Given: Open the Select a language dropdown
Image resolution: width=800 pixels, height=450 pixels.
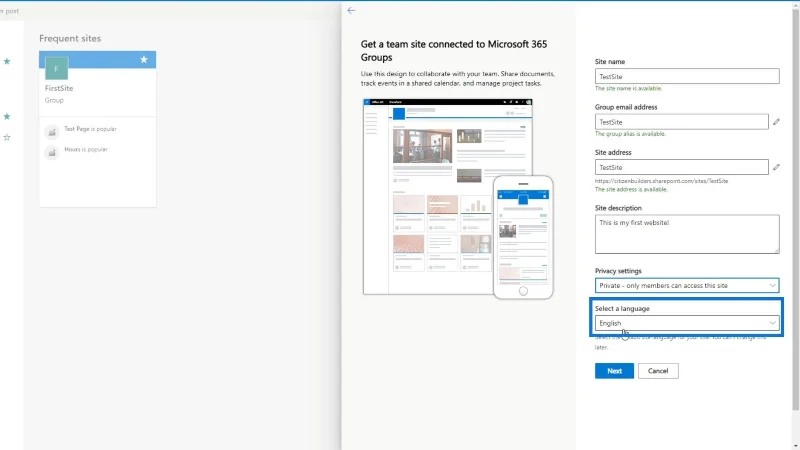Looking at the screenshot, I should tap(687, 323).
